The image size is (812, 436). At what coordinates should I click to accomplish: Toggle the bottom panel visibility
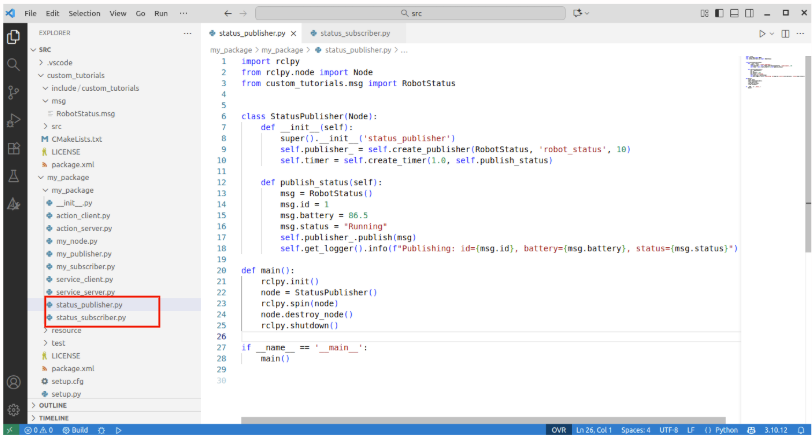point(735,13)
